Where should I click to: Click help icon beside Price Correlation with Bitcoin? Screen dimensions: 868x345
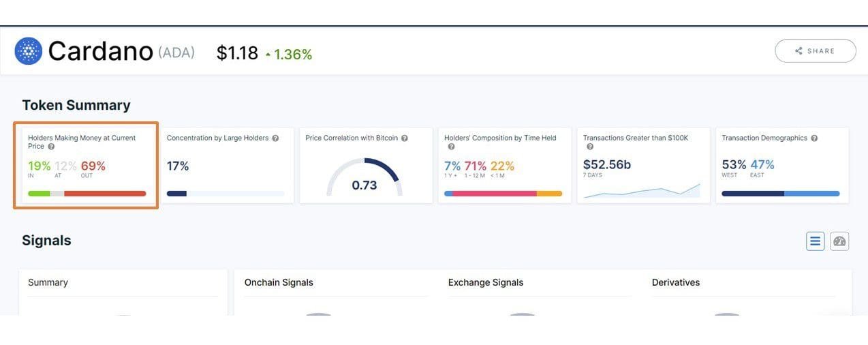404,138
